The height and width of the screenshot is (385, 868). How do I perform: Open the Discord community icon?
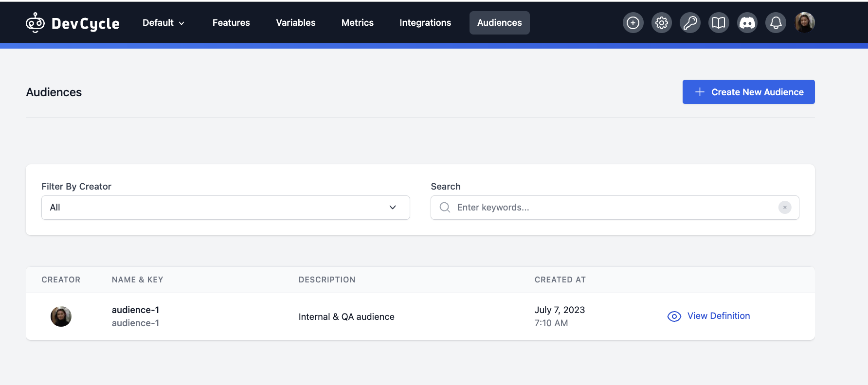[747, 23]
